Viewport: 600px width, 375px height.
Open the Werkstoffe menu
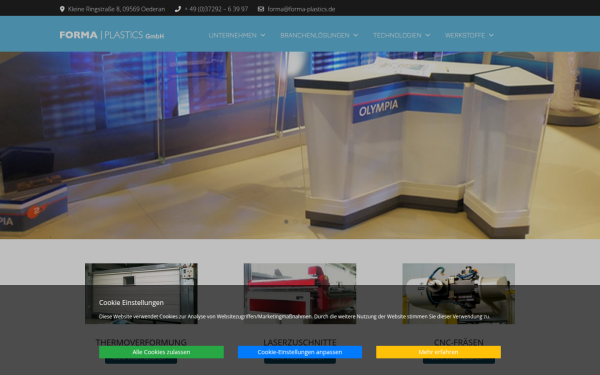point(465,35)
